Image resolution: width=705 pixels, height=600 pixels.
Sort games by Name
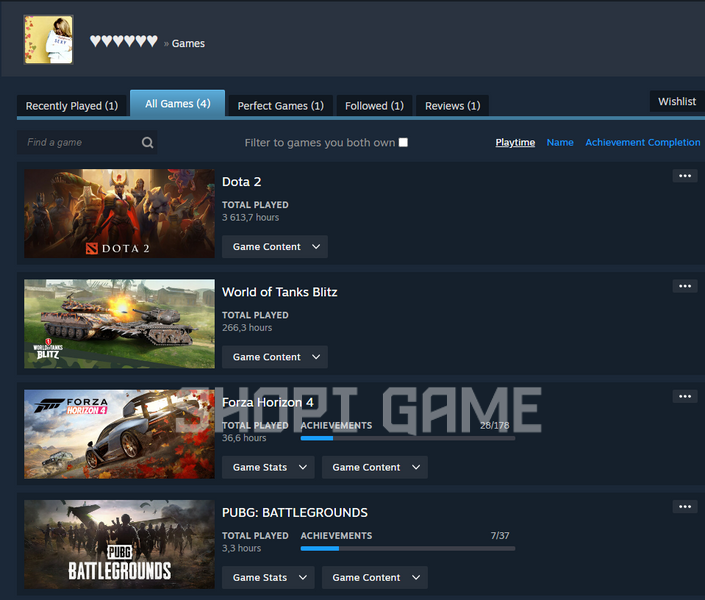coord(560,143)
